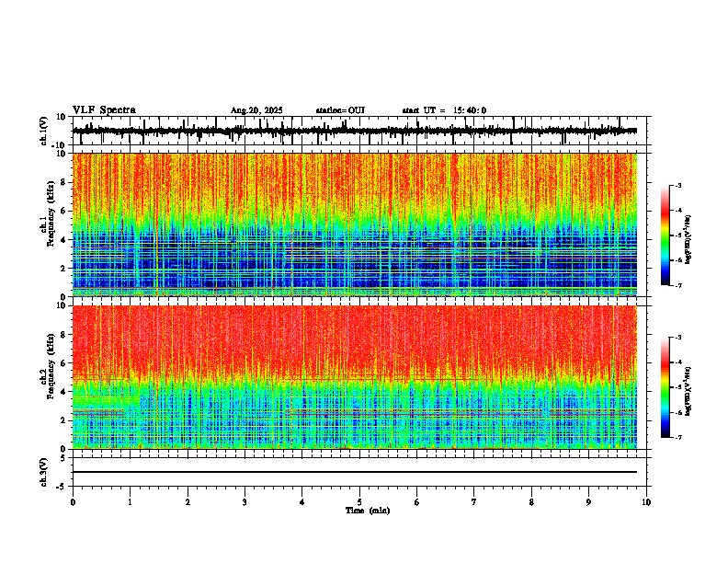Viewport: 728px width, 563px height.
Task: Click time-axis tick label "3"
Action: click(245, 502)
